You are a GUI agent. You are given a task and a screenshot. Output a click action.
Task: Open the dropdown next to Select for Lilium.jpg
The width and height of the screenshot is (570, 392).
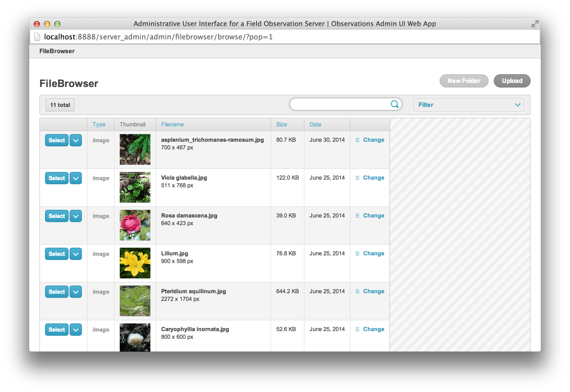pyautogui.click(x=75, y=254)
